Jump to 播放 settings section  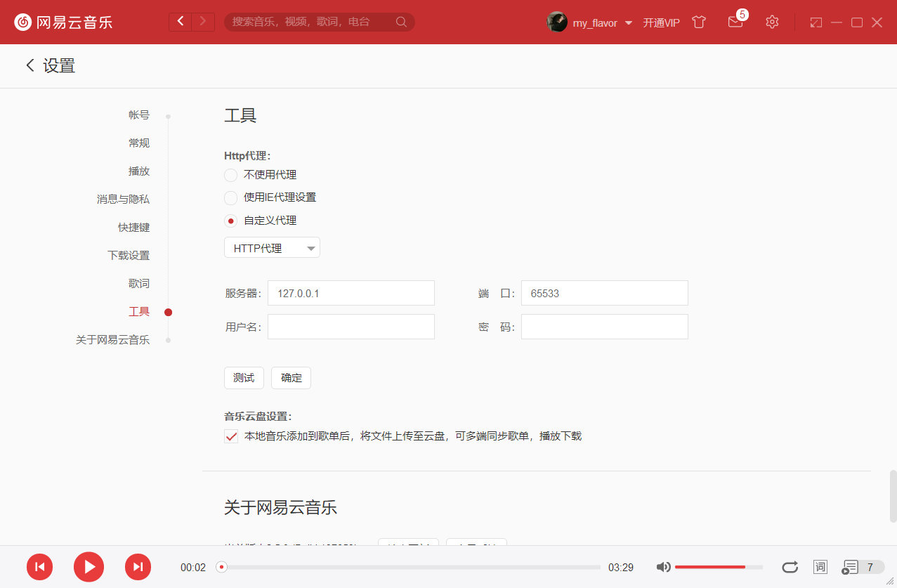[x=139, y=171]
